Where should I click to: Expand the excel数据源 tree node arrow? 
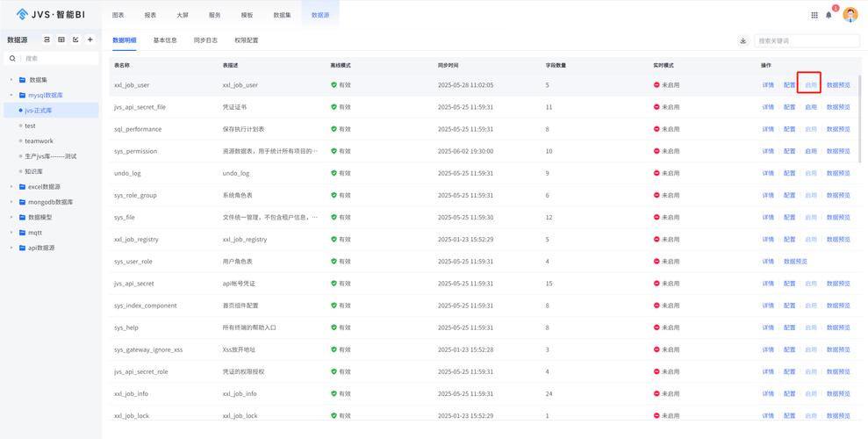11,186
